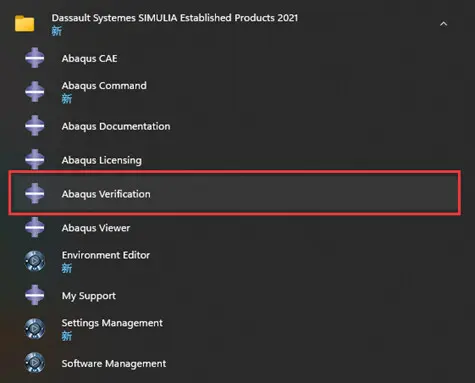
Task: Click the My Support icon
Action: (35, 295)
